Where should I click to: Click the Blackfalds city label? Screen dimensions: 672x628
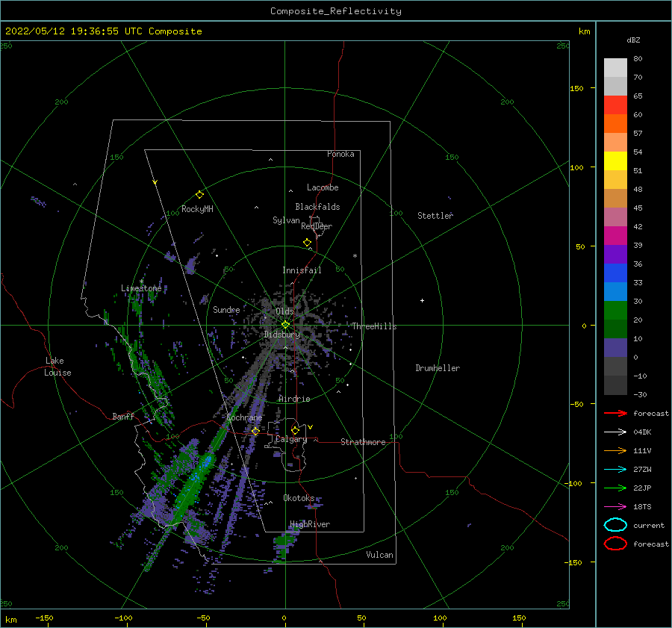tap(317, 207)
